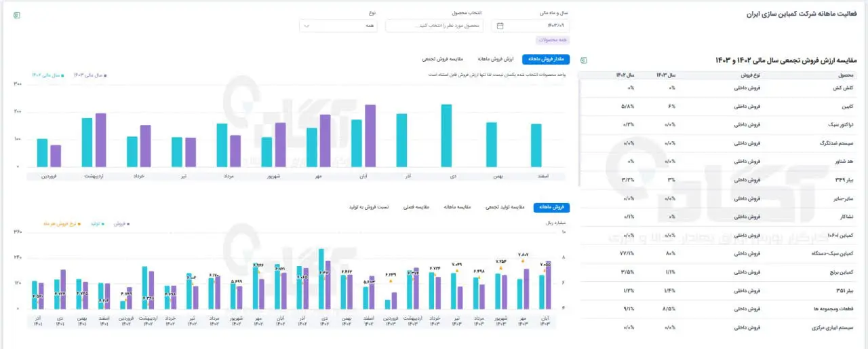
Task: Click the آذر 1401 axis label in lower chart
Action: (x=37, y=320)
